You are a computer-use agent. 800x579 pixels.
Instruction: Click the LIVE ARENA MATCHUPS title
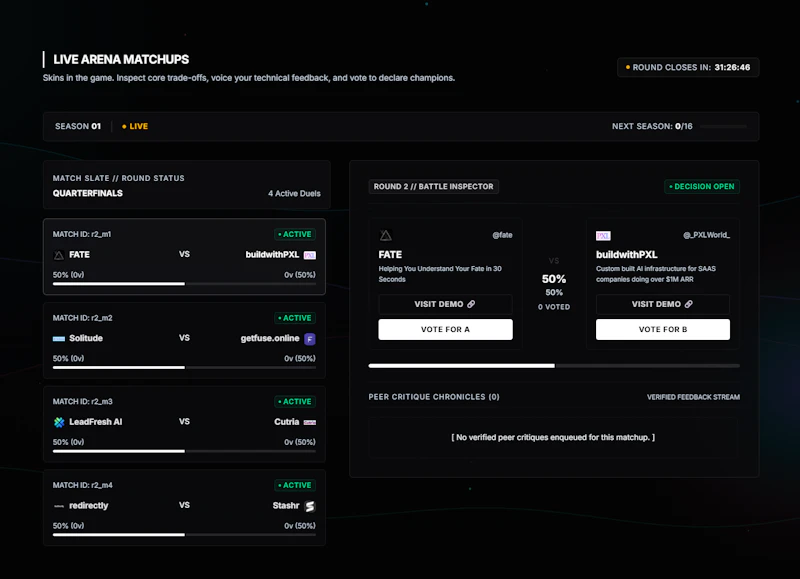(121, 60)
